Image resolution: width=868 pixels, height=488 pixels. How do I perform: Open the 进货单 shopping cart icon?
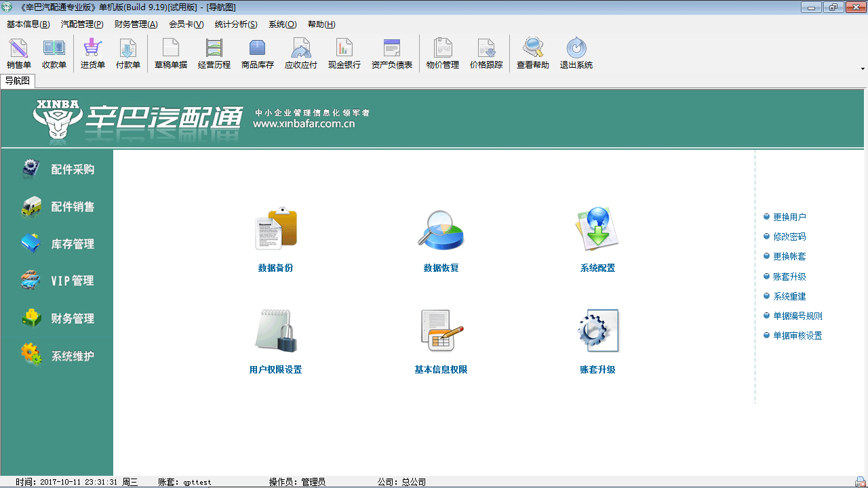pos(93,54)
